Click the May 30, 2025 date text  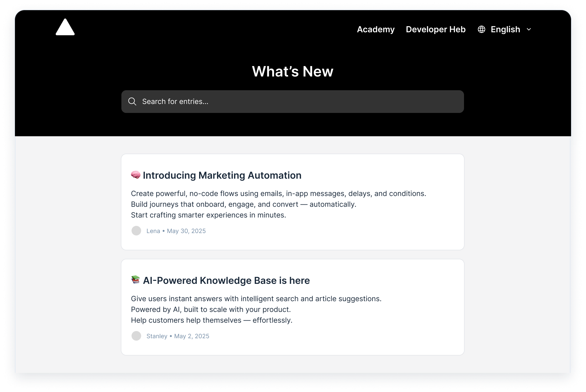186,231
